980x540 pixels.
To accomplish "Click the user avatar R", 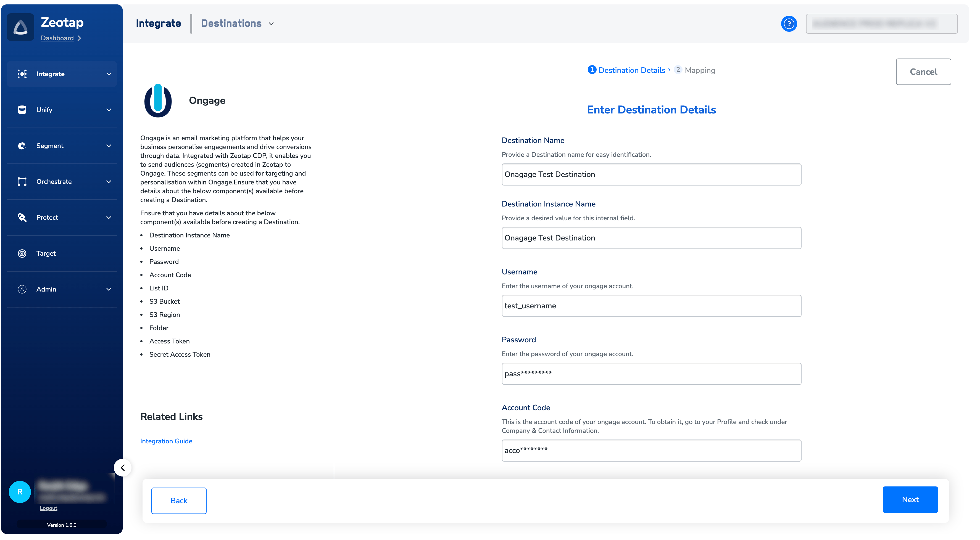I will 20,492.
